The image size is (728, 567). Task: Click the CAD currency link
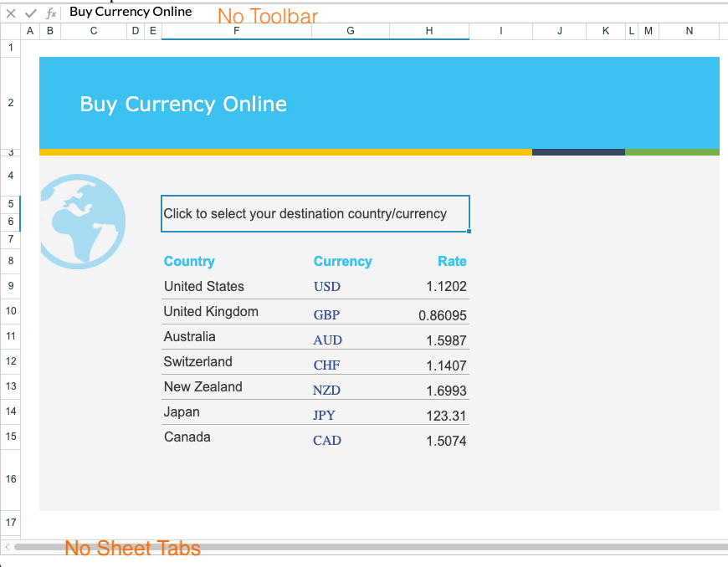pos(327,441)
